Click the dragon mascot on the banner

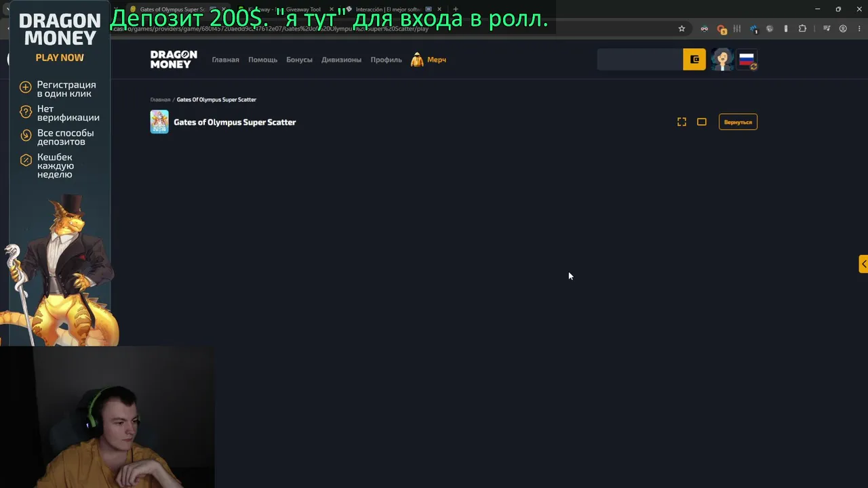(61, 271)
